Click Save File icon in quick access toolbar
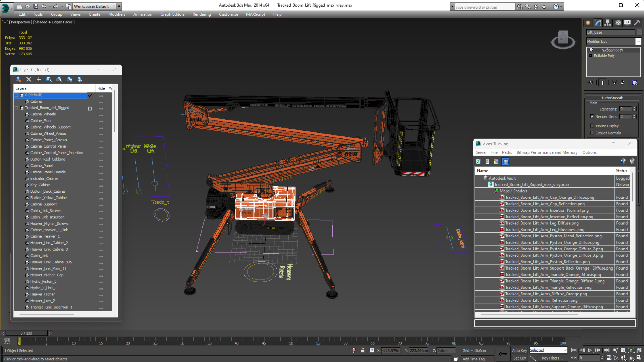This screenshot has width=644, height=362. [36, 6]
